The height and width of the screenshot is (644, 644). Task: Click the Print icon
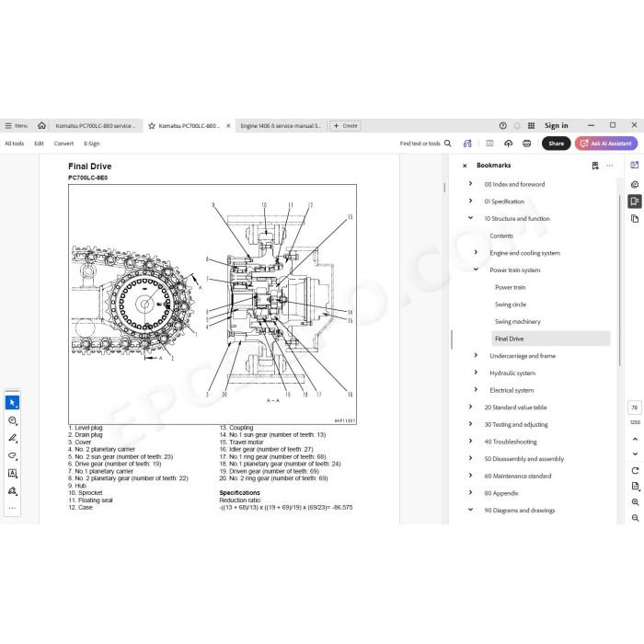coord(526,144)
